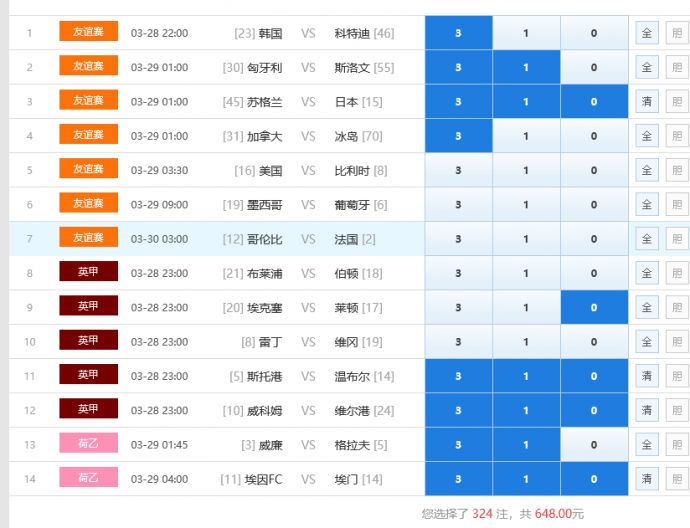Click the 友谊赛 tag on row 1
This screenshot has width=690, height=528.
click(88, 32)
